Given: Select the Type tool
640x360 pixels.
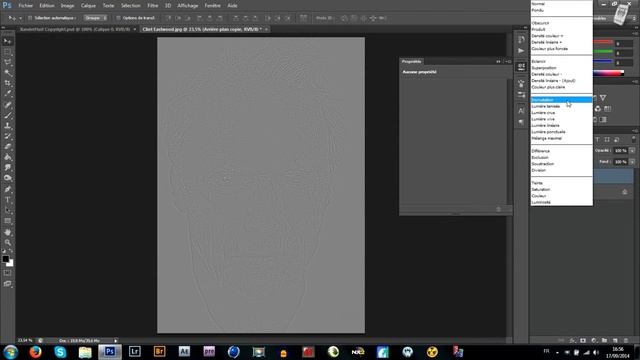Looking at the screenshot, I should [7, 200].
